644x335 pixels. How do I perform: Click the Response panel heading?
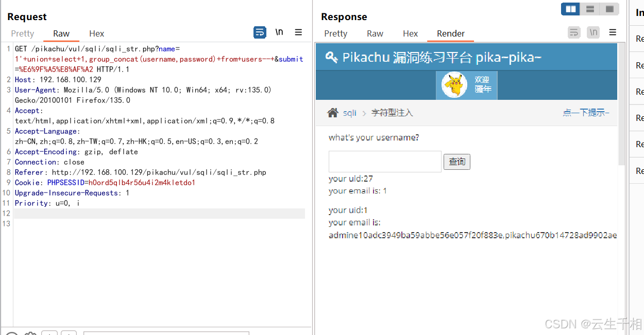pyautogui.click(x=344, y=16)
